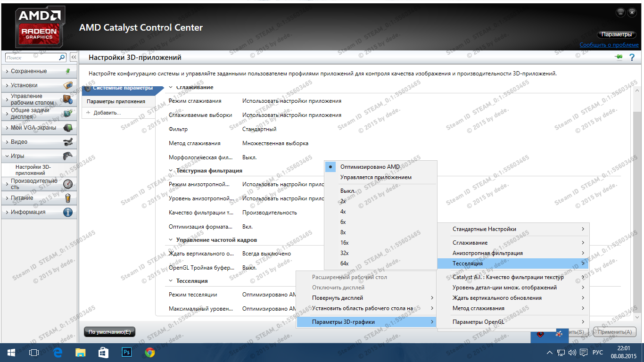
Task: Click Добавить... to add an application profile
Action: pyautogui.click(x=107, y=113)
